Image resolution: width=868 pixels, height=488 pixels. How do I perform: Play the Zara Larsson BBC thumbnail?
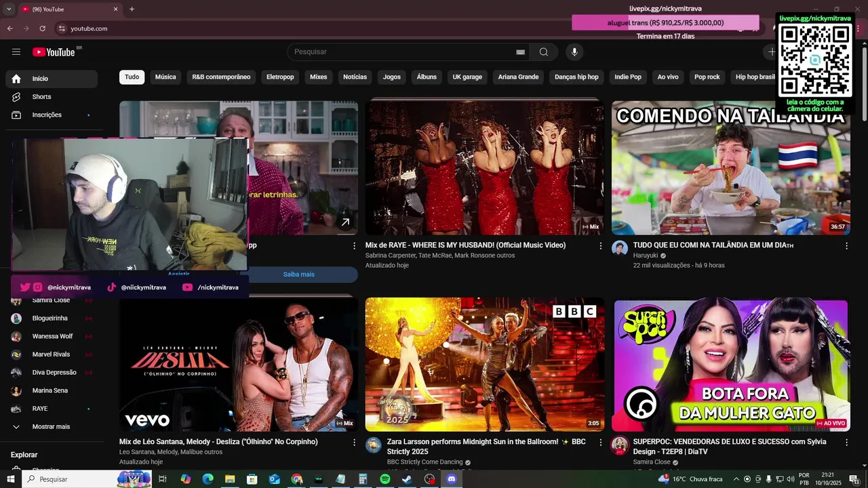[484, 365]
